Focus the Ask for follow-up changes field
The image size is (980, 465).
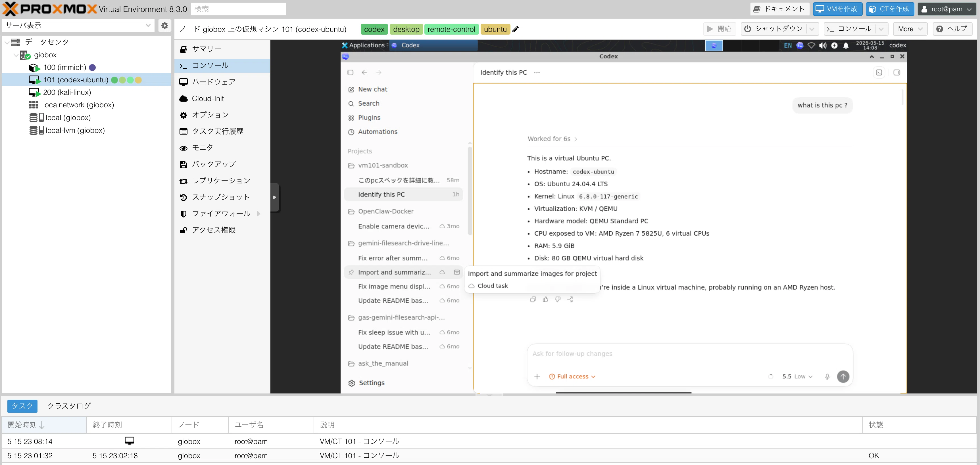coord(689,354)
